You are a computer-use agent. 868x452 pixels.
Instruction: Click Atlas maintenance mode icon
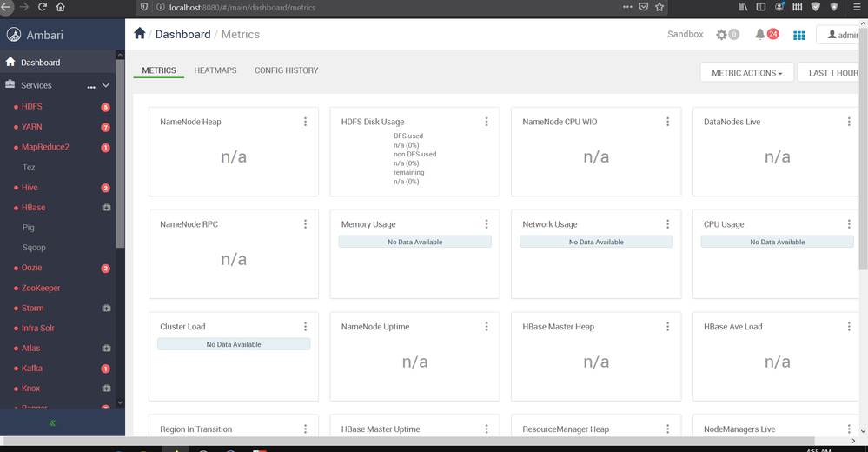[106, 348]
